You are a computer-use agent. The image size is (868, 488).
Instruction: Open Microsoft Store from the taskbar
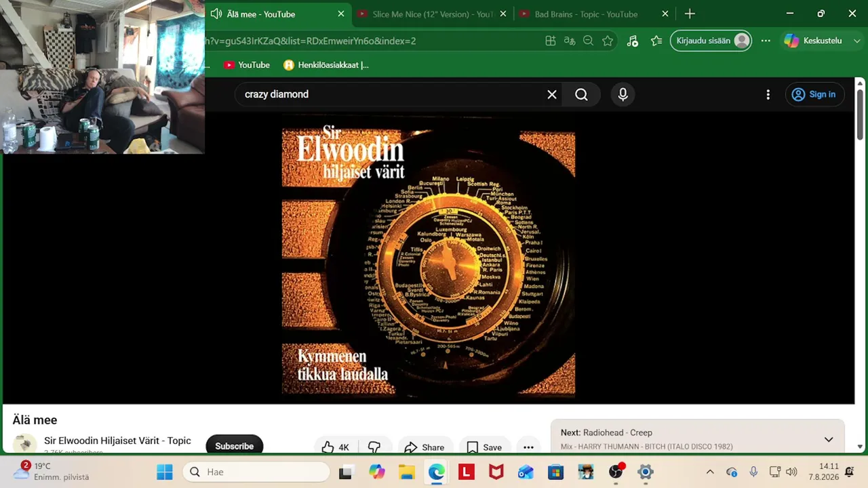point(556,472)
